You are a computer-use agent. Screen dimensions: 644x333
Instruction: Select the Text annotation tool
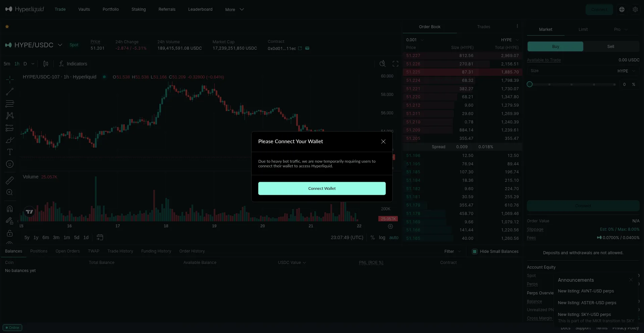click(x=10, y=152)
